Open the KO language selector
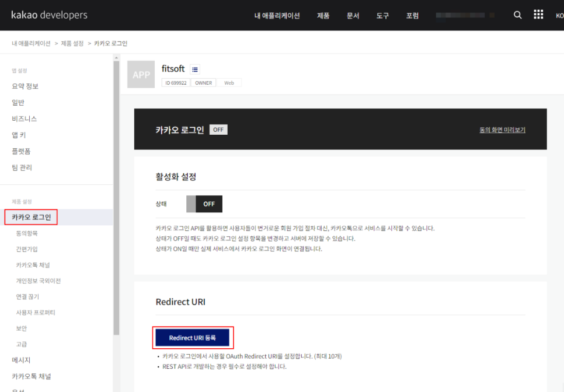This screenshot has height=392, width=564. click(x=560, y=16)
